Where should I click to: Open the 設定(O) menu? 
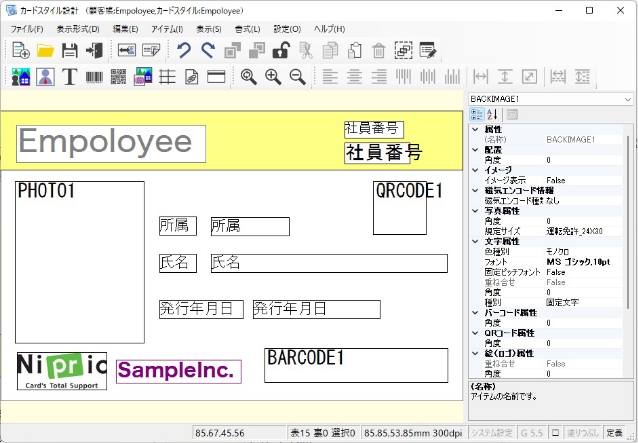(x=287, y=29)
